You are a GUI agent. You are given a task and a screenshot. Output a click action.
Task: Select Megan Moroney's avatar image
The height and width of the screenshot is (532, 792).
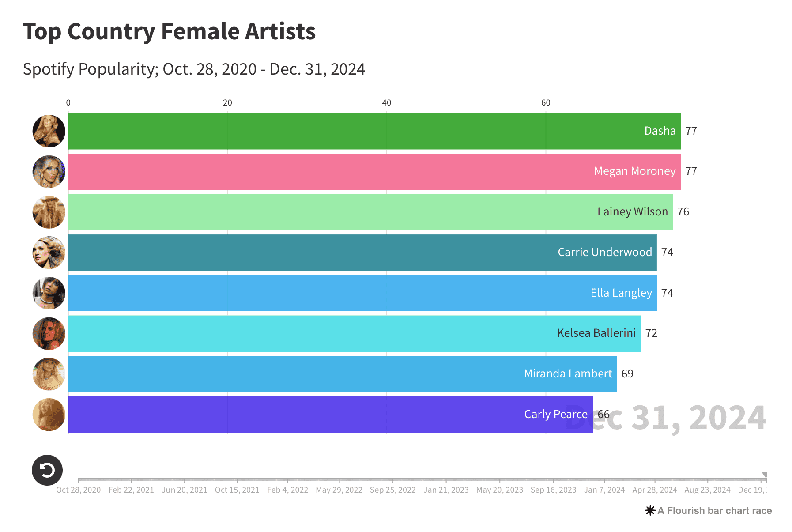(49, 171)
